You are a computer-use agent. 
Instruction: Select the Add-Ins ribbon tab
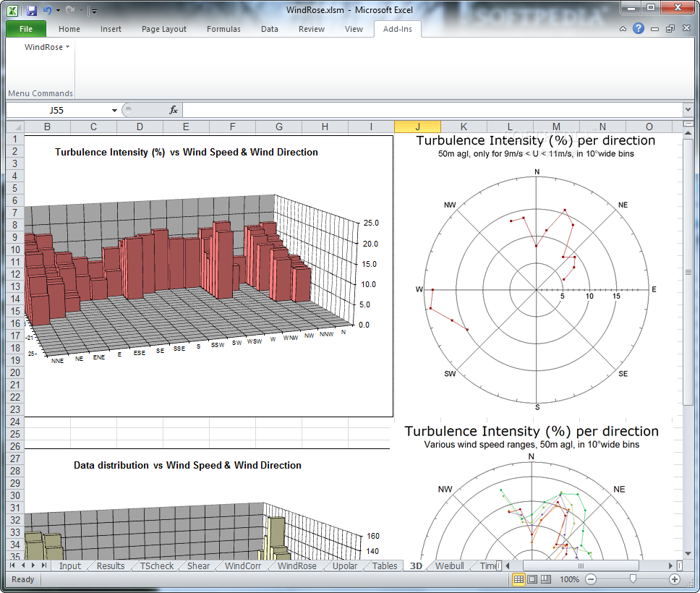click(x=397, y=29)
